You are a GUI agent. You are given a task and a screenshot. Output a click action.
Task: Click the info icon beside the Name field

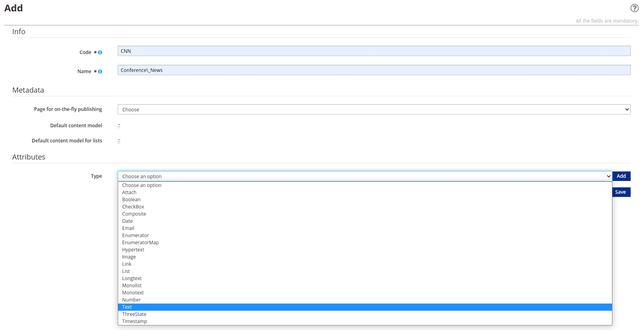tap(100, 71)
